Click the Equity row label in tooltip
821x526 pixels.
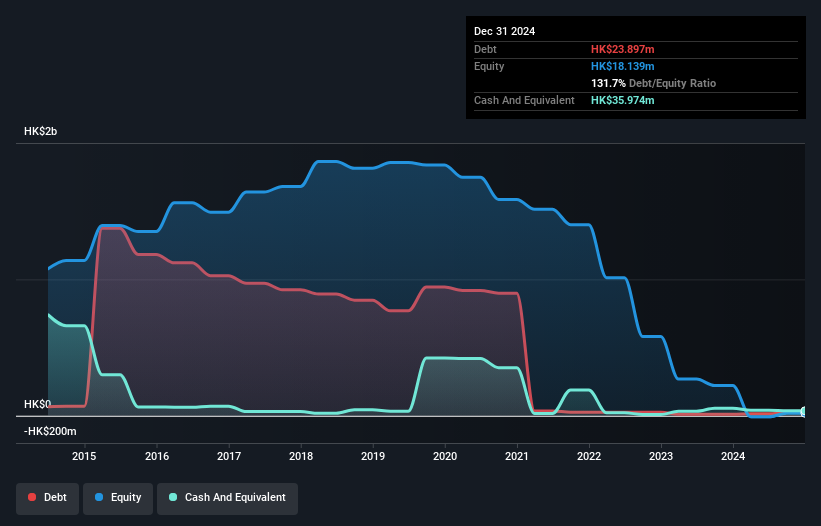coord(489,66)
